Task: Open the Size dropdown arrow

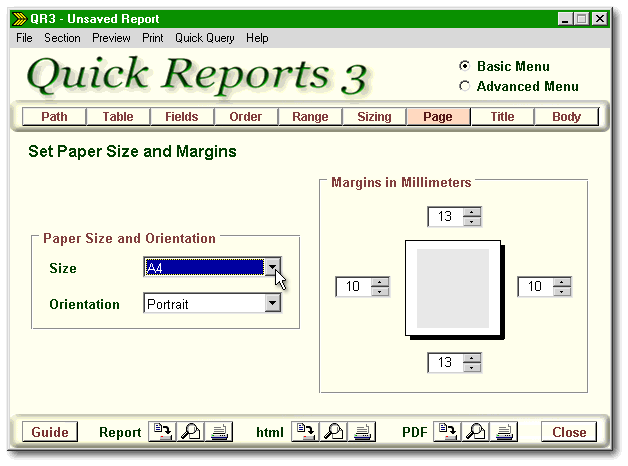Action: pyautogui.click(x=273, y=267)
